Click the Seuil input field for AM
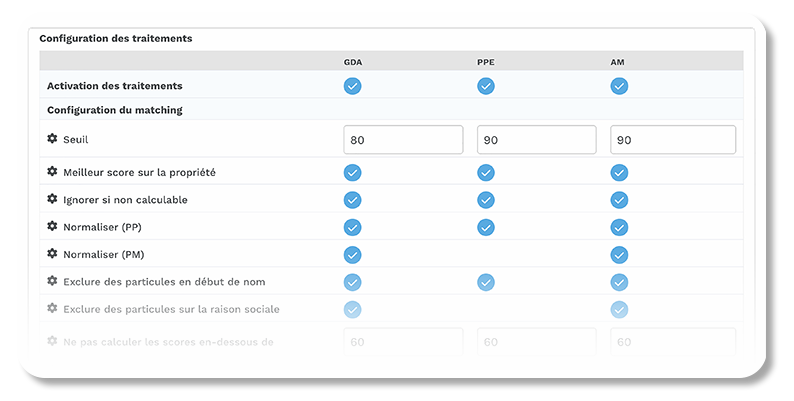Viewport: 794px width, 401px height. click(672, 140)
